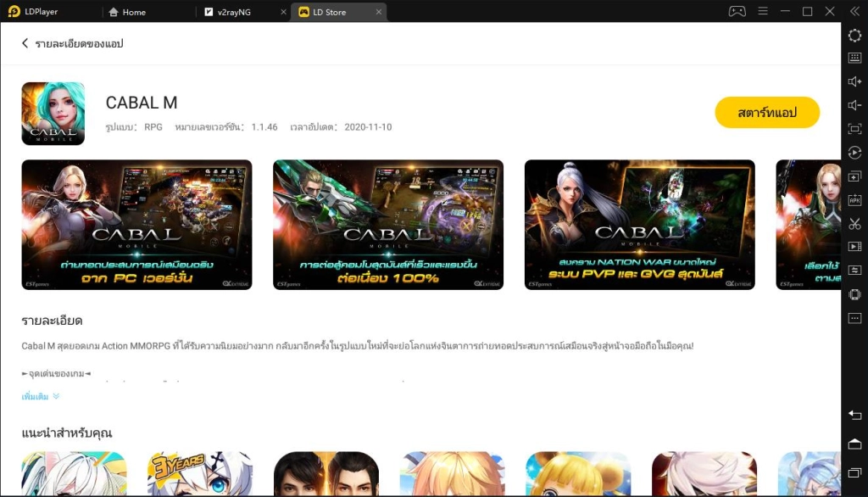This screenshot has width=868, height=497.
Task: Click the RPG category label
Action: (153, 127)
